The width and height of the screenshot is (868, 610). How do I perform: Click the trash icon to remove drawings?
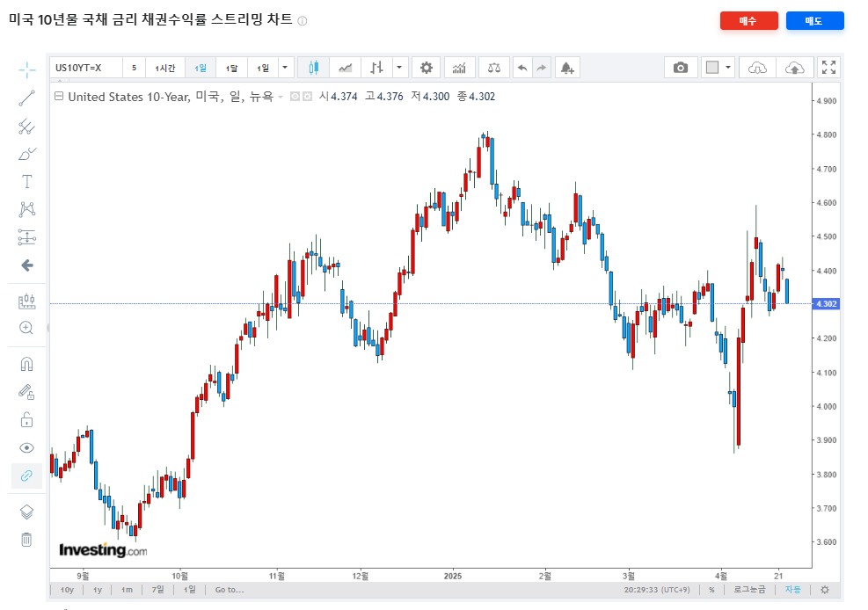pyautogui.click(x=26, y=539)
